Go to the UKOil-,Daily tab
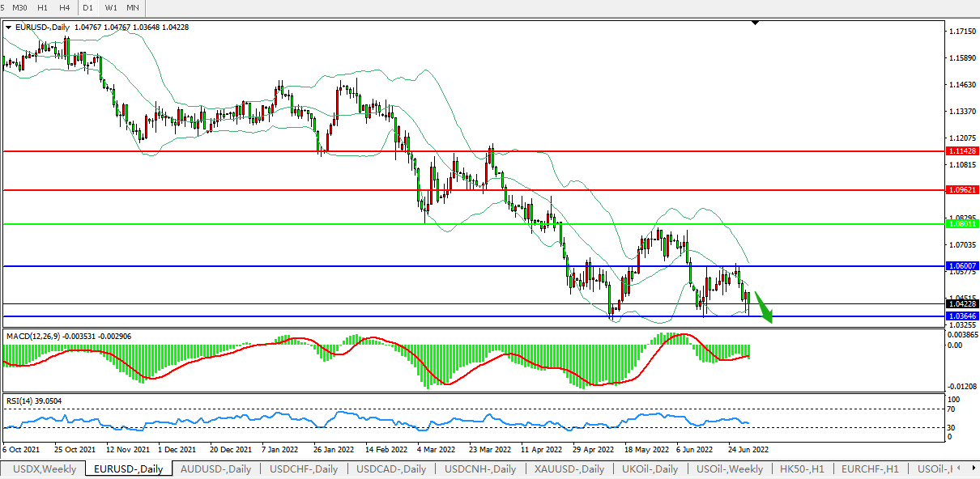 click(x=650, y=469)
